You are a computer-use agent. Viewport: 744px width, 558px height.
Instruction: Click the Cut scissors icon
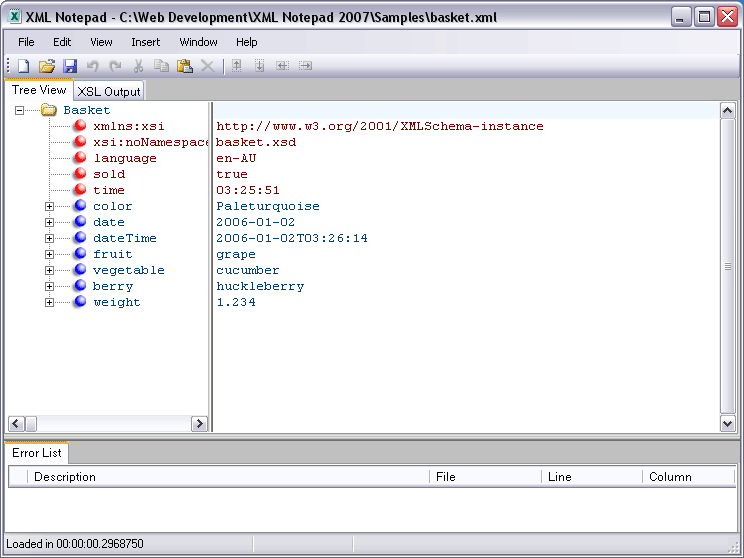point(138,66)
